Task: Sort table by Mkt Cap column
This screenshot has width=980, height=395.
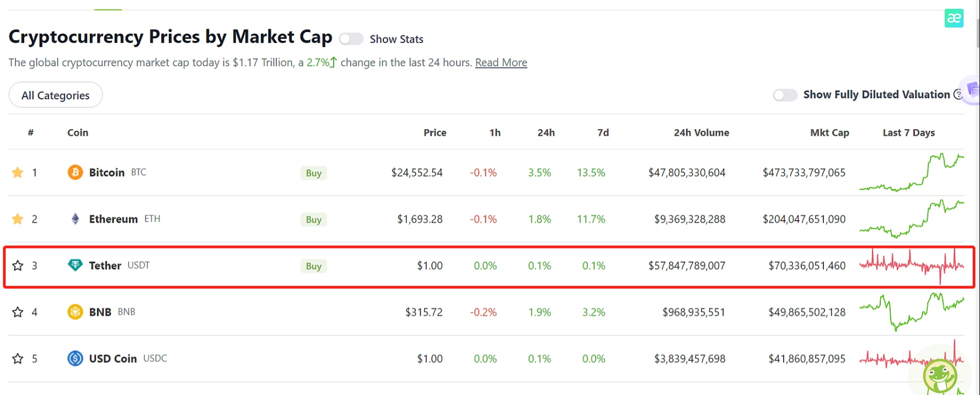Action: point(829,133)
